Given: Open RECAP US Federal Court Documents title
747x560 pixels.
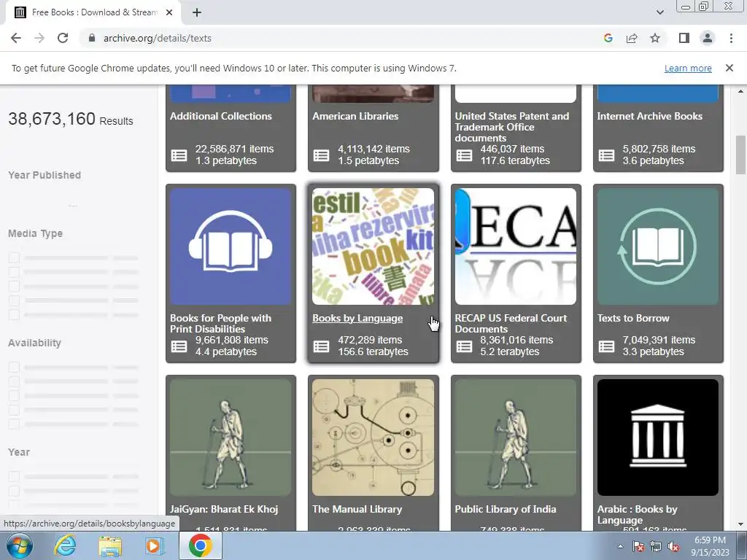Looking at the screenshot, I should (x=511, y=323).
